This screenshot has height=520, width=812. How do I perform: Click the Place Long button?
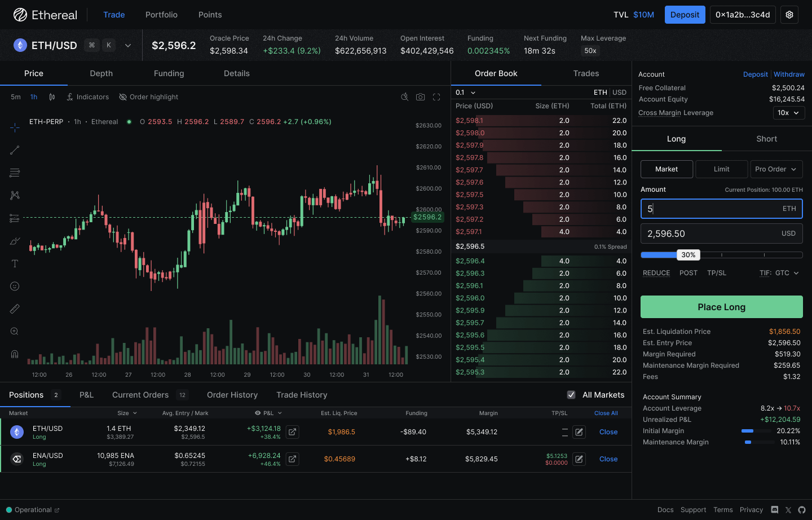pos(722,307)
